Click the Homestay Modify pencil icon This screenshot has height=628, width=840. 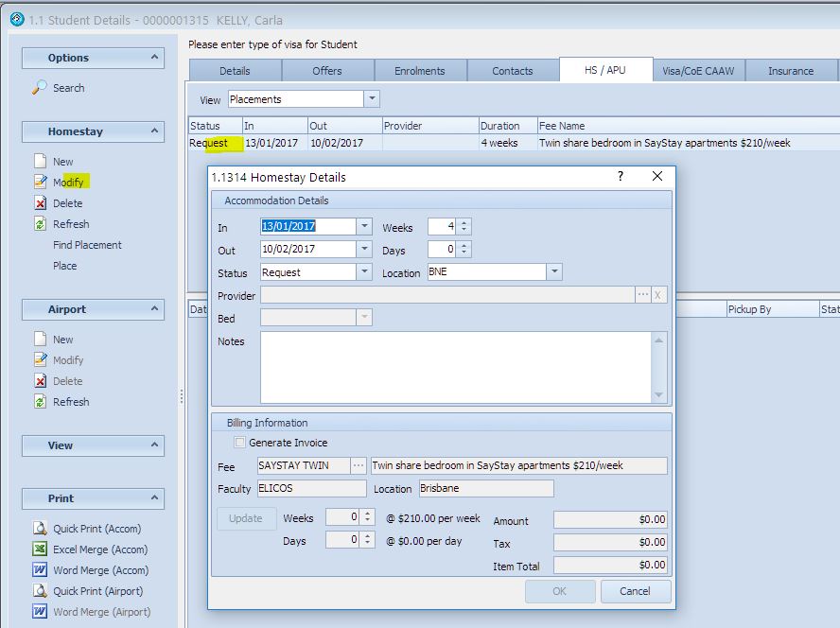click(40, 183)
